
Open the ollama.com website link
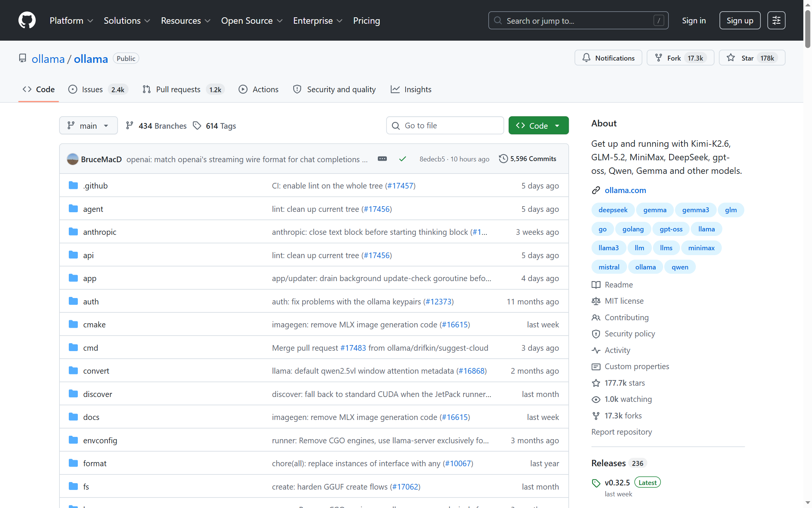point(625,190)
